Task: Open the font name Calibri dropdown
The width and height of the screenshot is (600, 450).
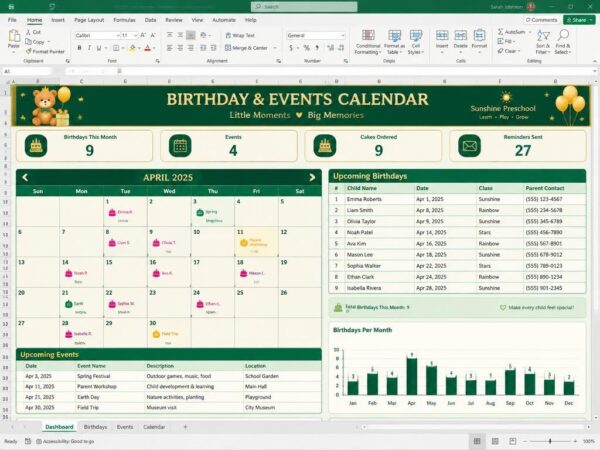Action: pos(118,35)
